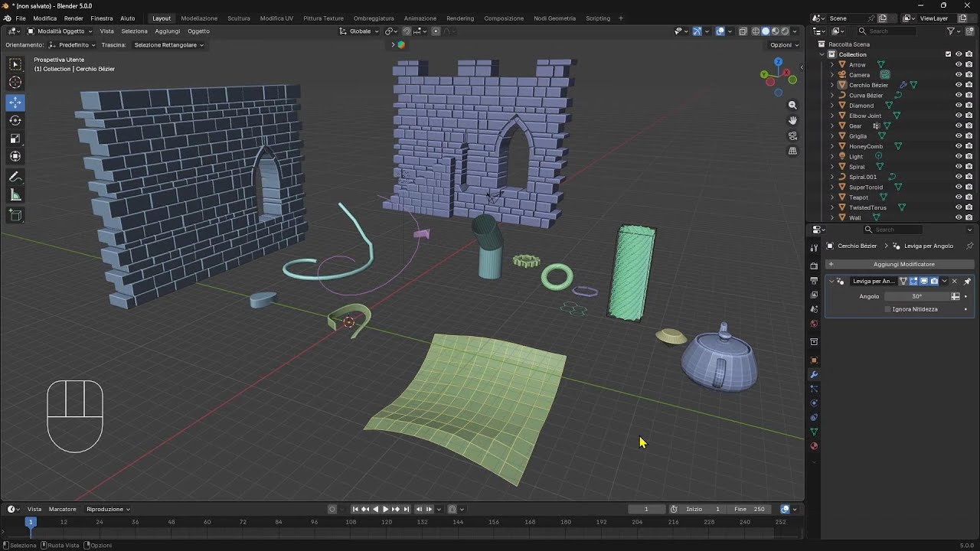
Task: Switch perspective/orthographic with the grid icon
Action: coord(792,151)
